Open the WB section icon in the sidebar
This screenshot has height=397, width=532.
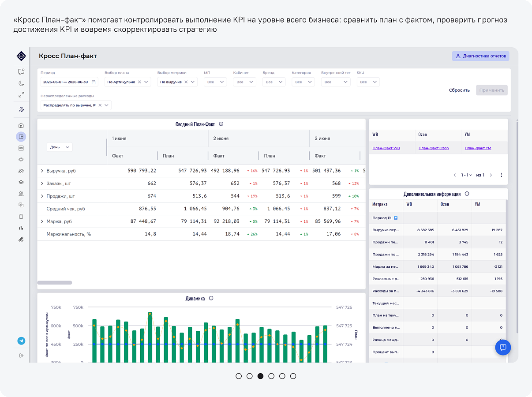[x=21, y=148]
